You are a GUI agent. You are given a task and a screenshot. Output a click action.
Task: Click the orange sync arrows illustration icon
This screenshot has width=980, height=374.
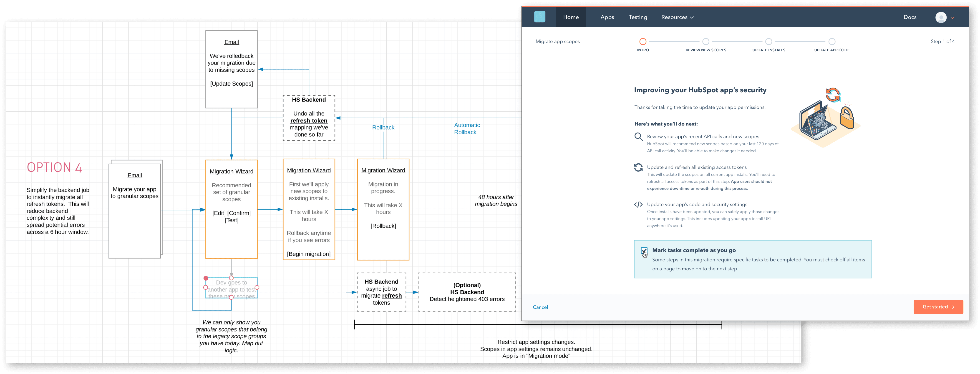tap(832, 95)
